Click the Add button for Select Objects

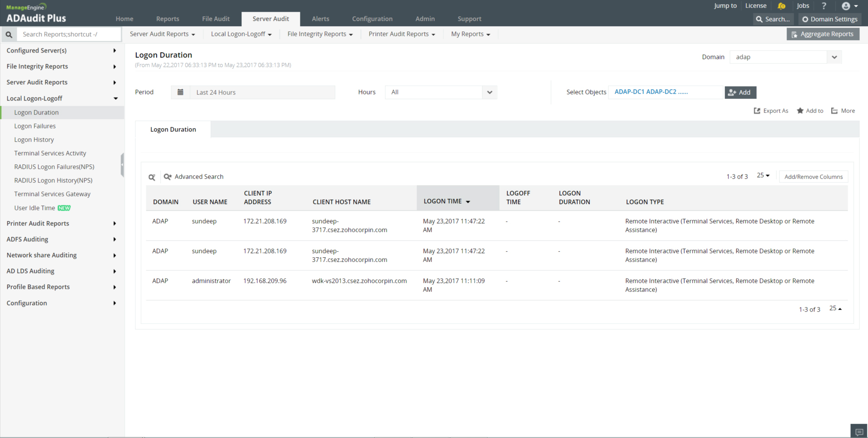click(x=740, y=92)
